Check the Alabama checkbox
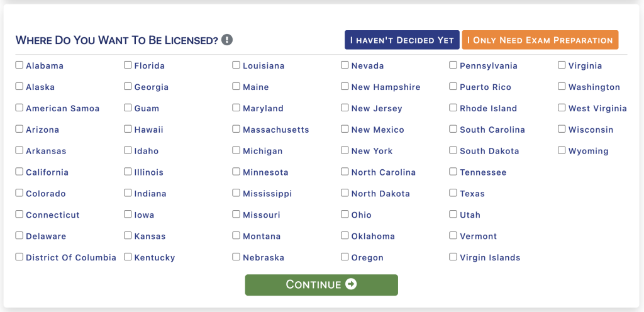644x312 pixels. pos(19,65)
